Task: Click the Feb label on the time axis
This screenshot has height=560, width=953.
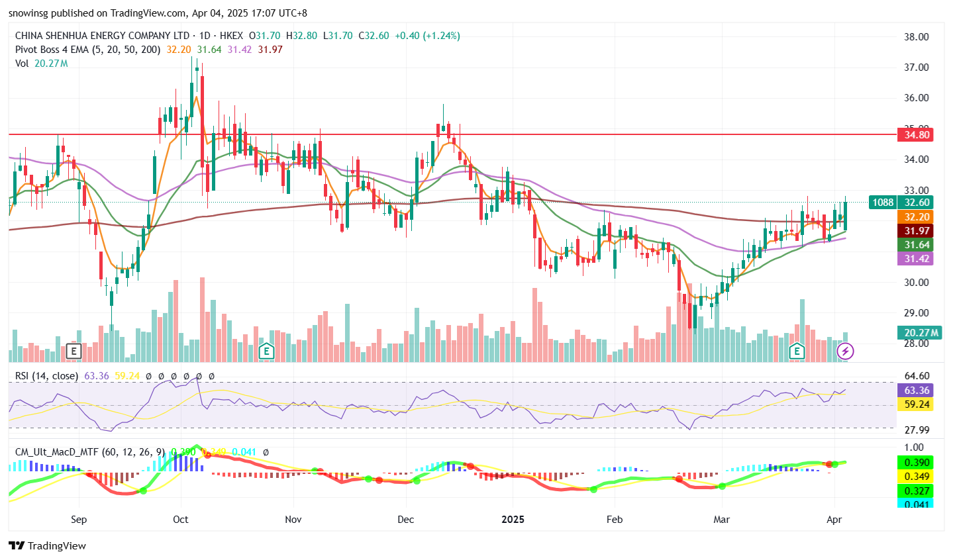Action: (615, 520)
